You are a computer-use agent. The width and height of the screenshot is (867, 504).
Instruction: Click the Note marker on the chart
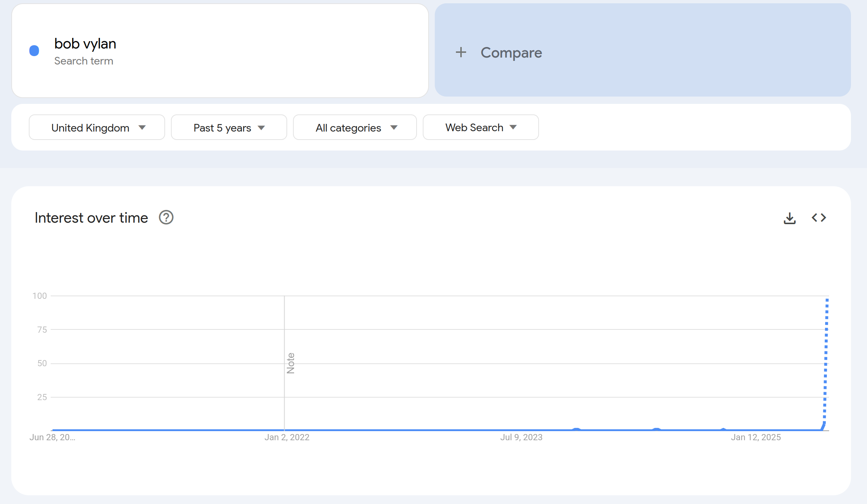(x=290, y=363)
